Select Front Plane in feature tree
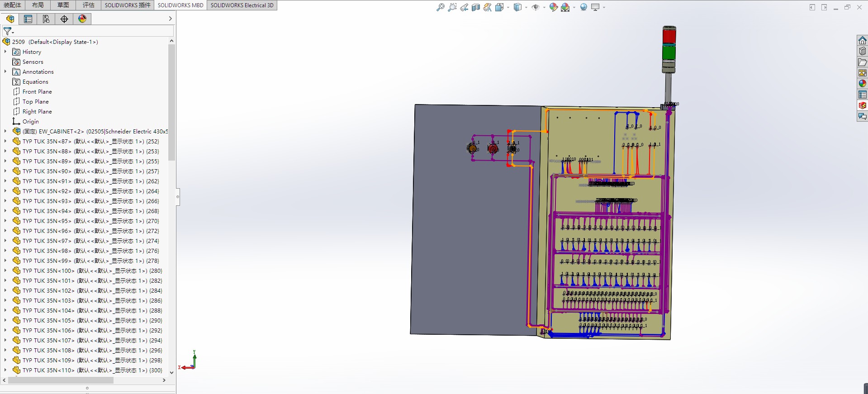The image size is (868, 394). coord(37,92)
